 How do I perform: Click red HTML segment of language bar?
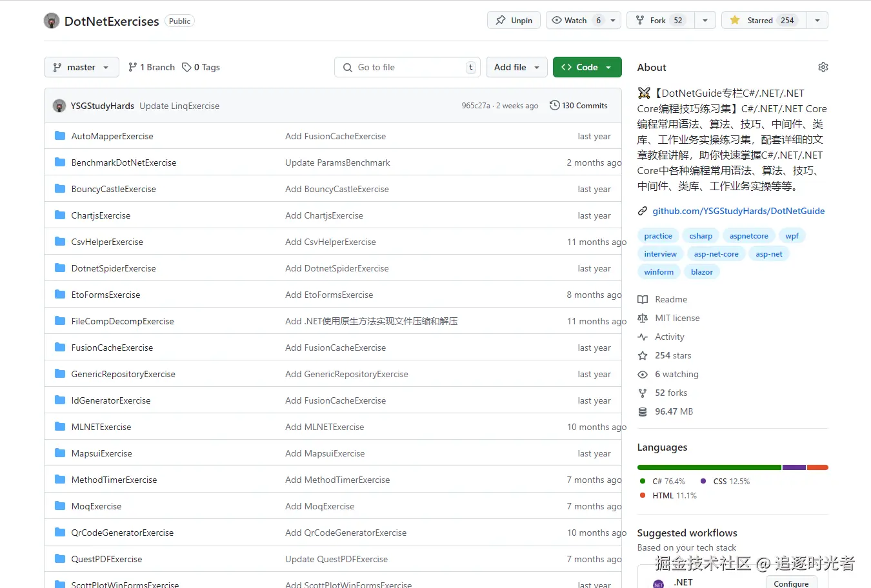click(817, 467)
